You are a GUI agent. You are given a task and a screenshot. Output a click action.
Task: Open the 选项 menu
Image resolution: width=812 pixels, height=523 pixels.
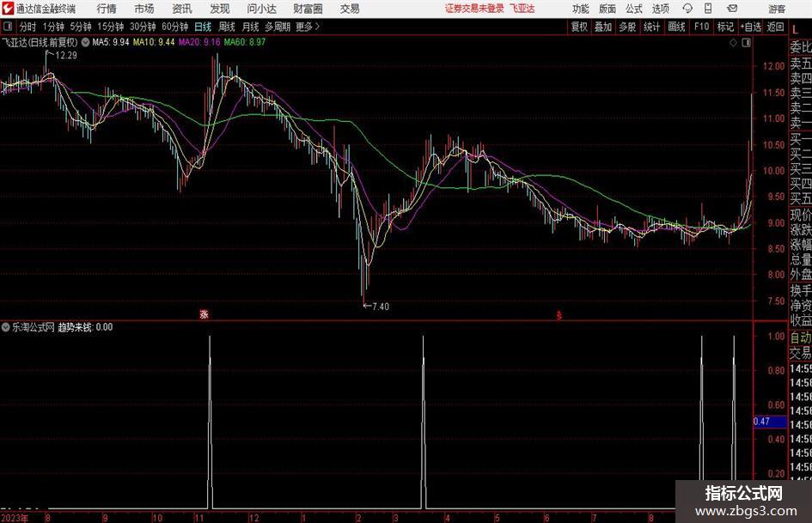point(661,9)
